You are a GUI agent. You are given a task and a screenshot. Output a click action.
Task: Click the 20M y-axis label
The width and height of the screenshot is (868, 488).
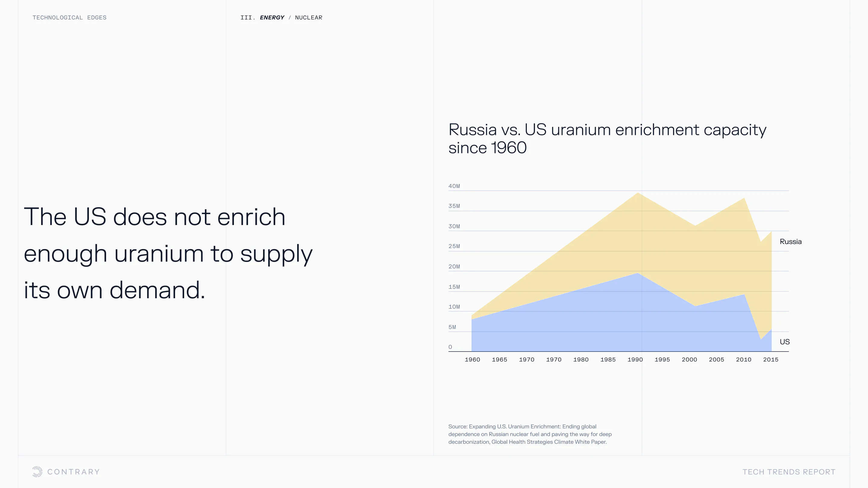point(454,267)
